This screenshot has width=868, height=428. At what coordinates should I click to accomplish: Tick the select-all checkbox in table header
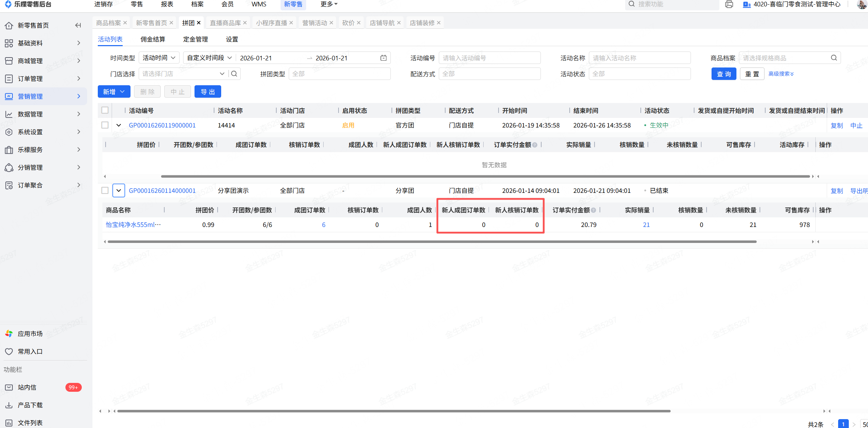(x=105, y=110)
